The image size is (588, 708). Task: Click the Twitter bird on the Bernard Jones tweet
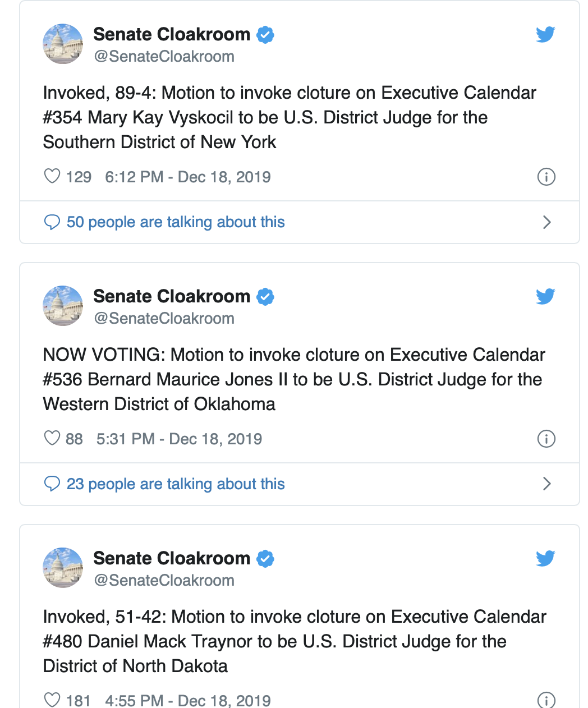(545, 296)
